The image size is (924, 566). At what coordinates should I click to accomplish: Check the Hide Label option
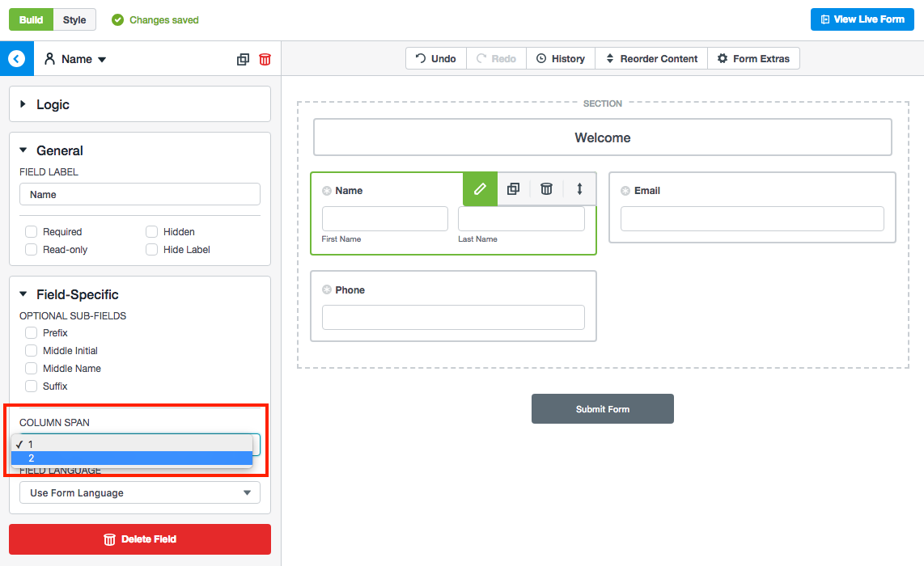pos(151,249)
